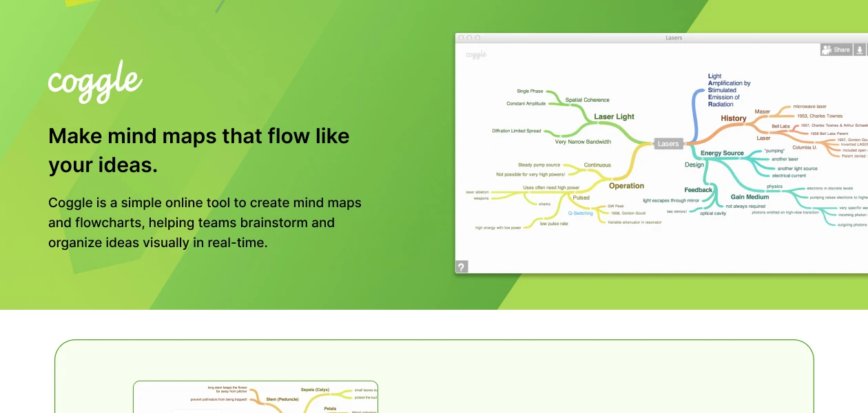Image resolution: width=868 pixels, height=413 pixels.
Task: Select the Very Narrow Bandwidth item
Action: coord(583,142)
